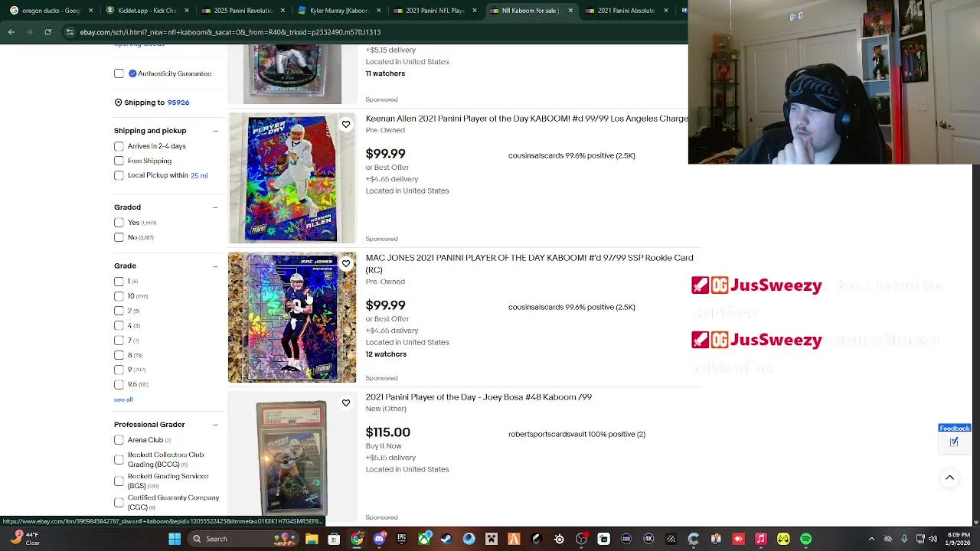This screenshot has width=980, height=551.
Task: Launch Steam from the taskbar
Action: click(x=446, y=539)
